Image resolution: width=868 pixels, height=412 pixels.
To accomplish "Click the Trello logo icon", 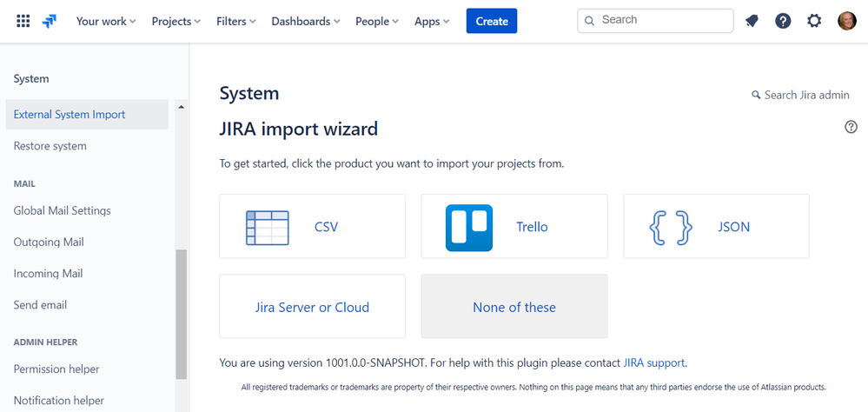I will [469, 228].
